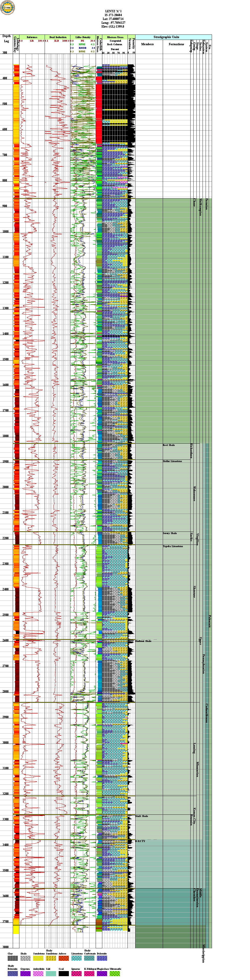Screen dimensions: 250x980
Task: Click the circular logo at top-left
Action: coord(8,8)
